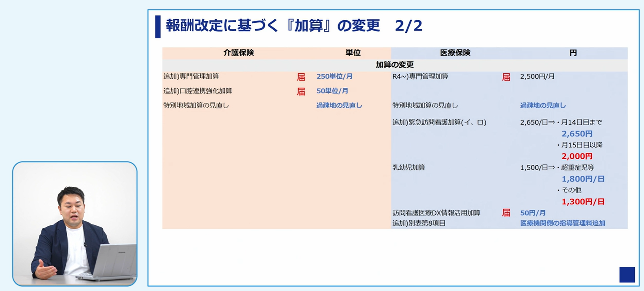644x291 pixels.
Task: Click the blue square at slide corner
Action: coord(627,275)
